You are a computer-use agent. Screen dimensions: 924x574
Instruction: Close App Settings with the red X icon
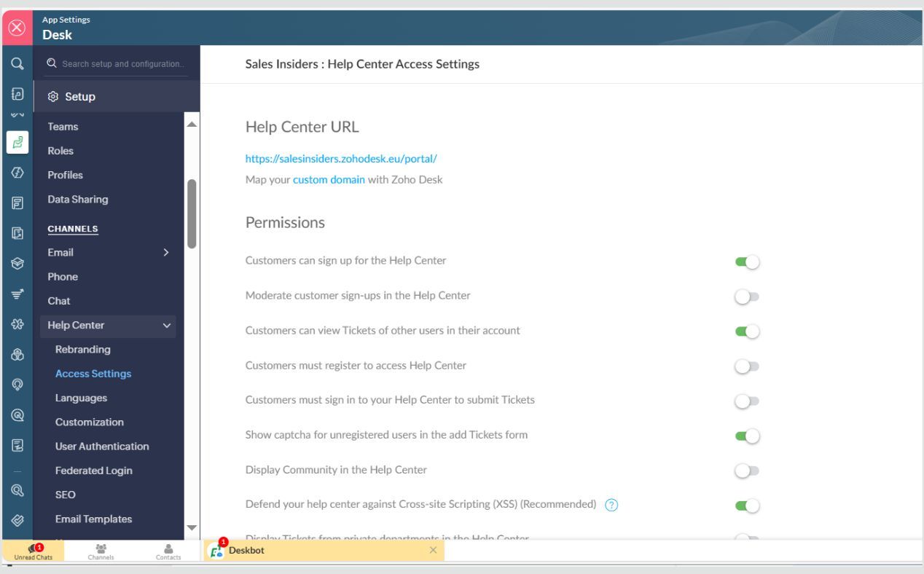click(16, 28)
